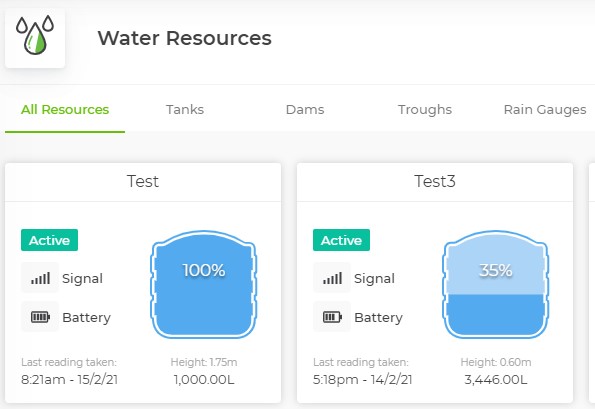
Task: Select the 100% full tank graphic
Action: (204, 284)
